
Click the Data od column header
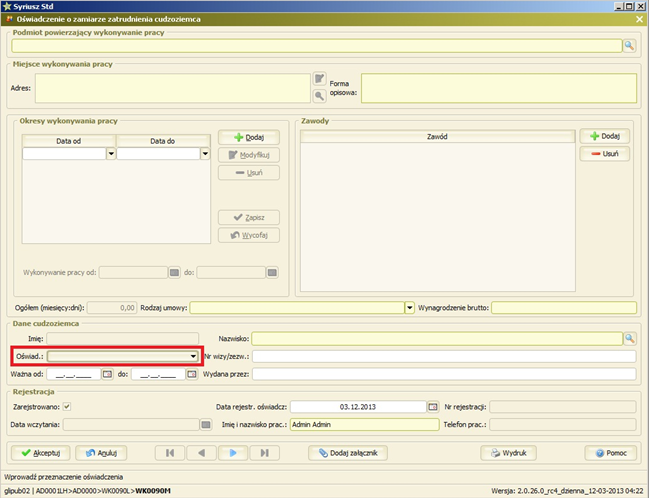click(x=69, y=141)
